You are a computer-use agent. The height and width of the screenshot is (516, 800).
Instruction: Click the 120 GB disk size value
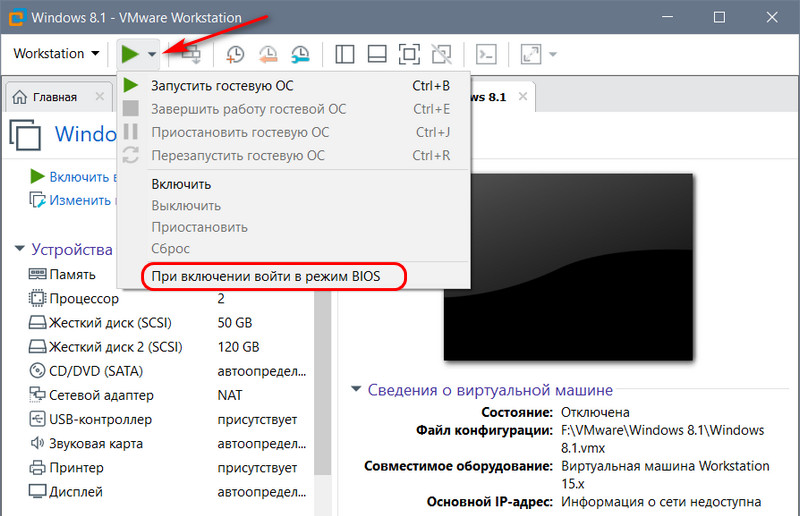pyautogui.click(x=238, y=347)
